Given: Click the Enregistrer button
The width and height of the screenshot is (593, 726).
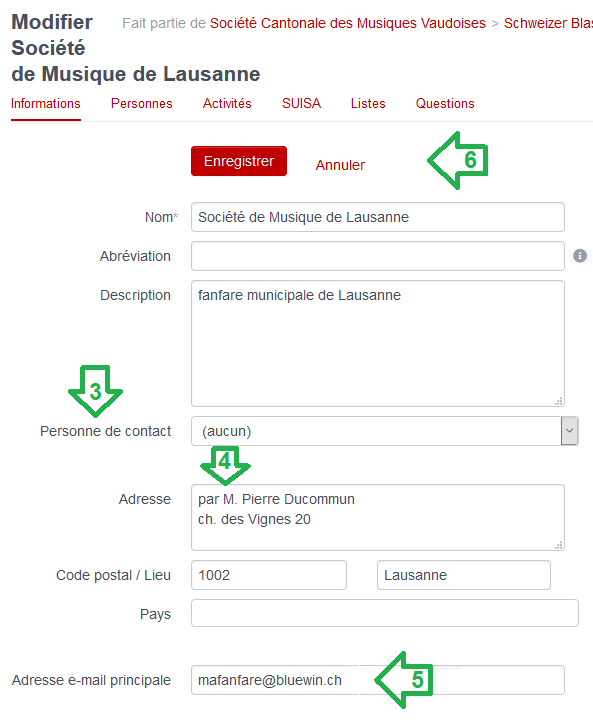Looking at the screenshot, I should pyautogui.click(x=239, y=161).
